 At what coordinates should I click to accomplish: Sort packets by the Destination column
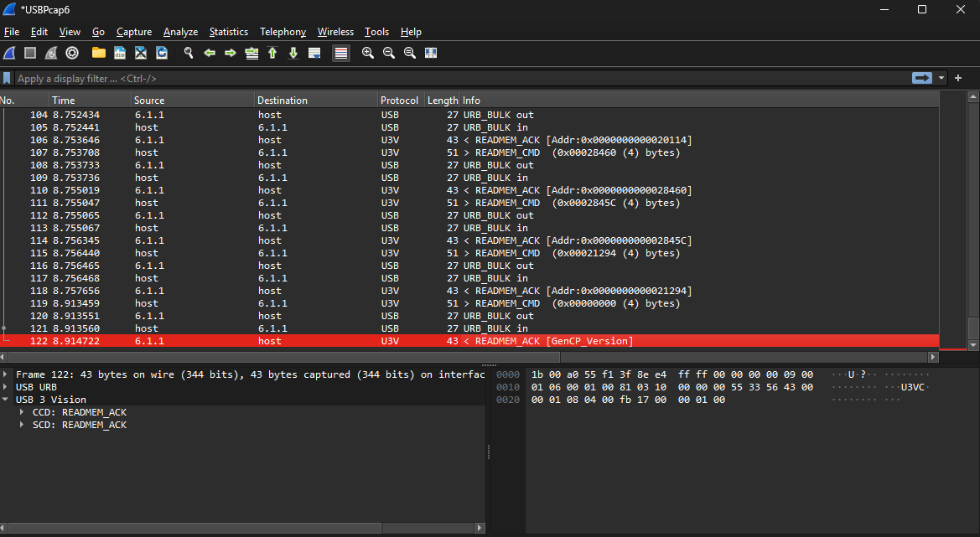click(316, 101)
